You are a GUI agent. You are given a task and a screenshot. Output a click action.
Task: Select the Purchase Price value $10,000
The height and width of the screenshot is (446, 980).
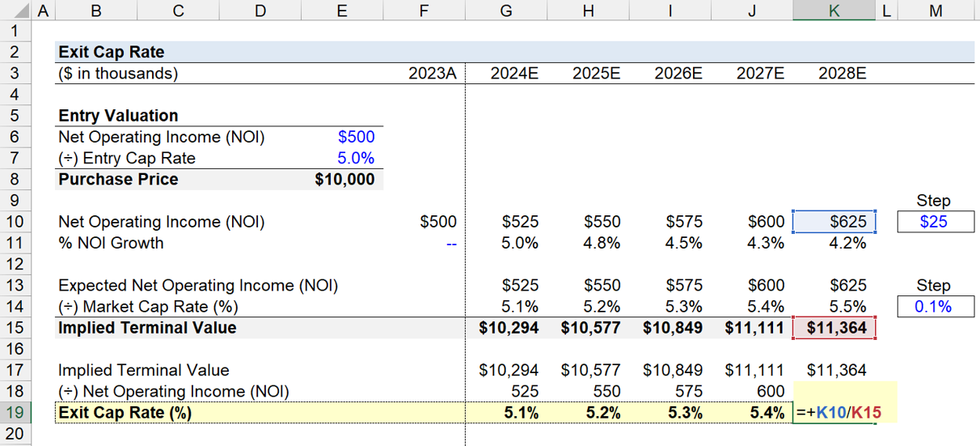pyautogui.click(x=342, y=180)
